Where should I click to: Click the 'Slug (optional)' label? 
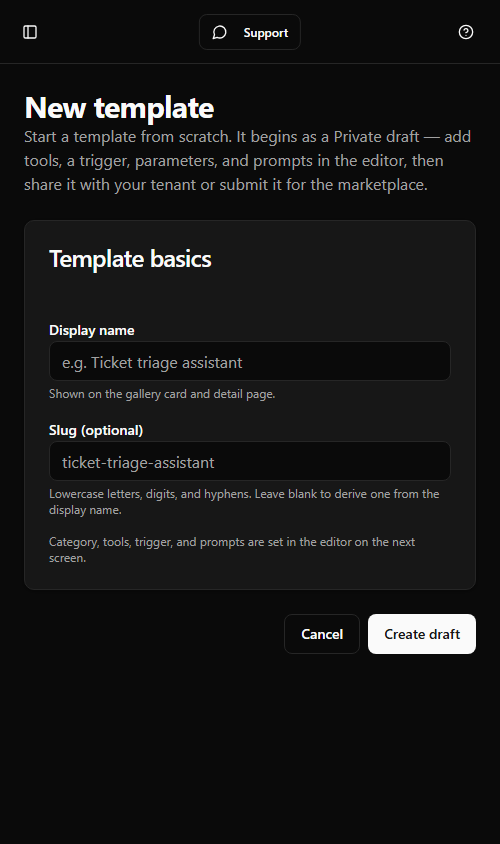96,431
